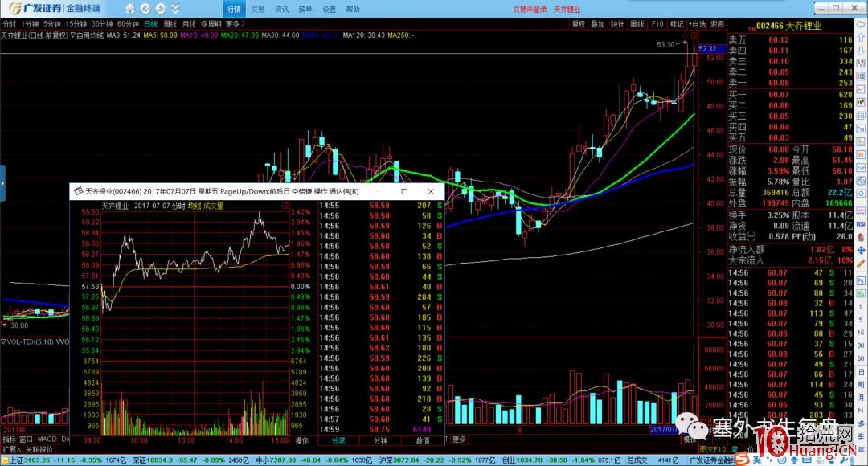Click the 统计 statistics button
This screenshot has height=466, width=868.
click(617, 24)
